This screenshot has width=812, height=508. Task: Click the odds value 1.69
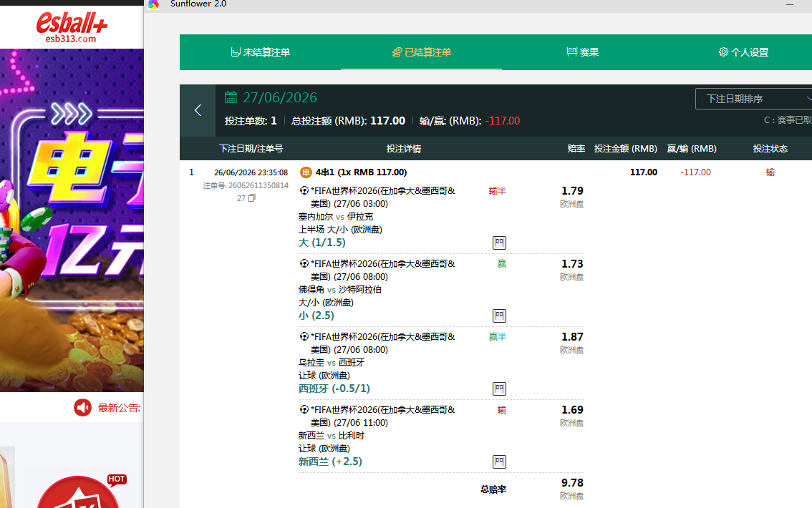pos(572,410)
